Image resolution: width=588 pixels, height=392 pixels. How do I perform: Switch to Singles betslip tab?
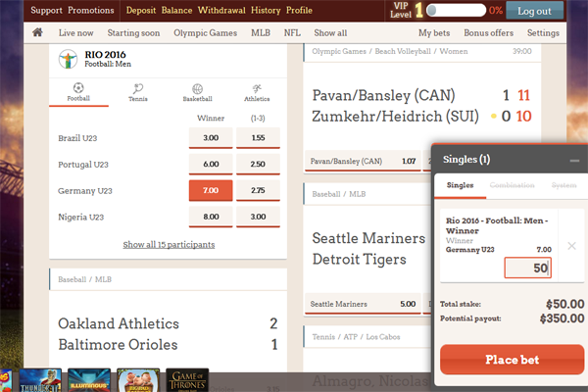461,185
